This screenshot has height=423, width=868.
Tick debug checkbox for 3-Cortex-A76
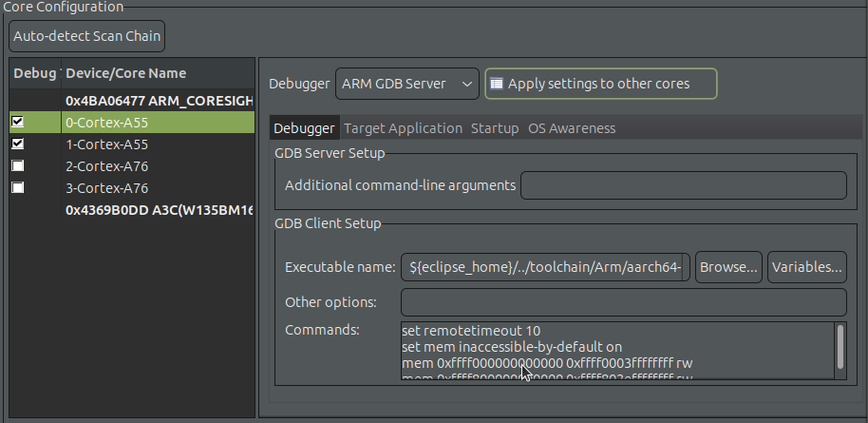coord(17,188)
